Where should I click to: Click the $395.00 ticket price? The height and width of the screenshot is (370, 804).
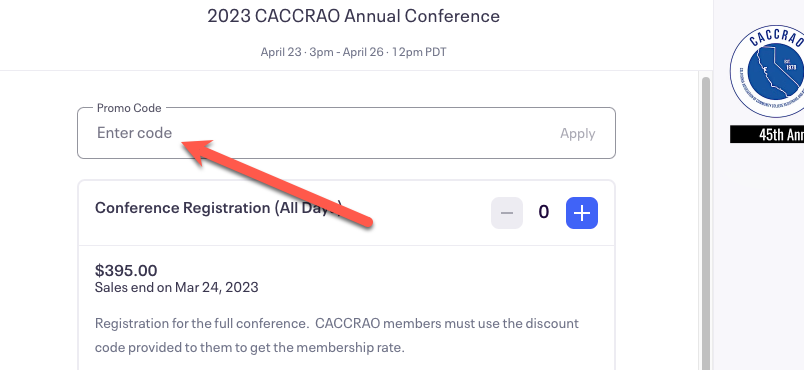[126, 270]
